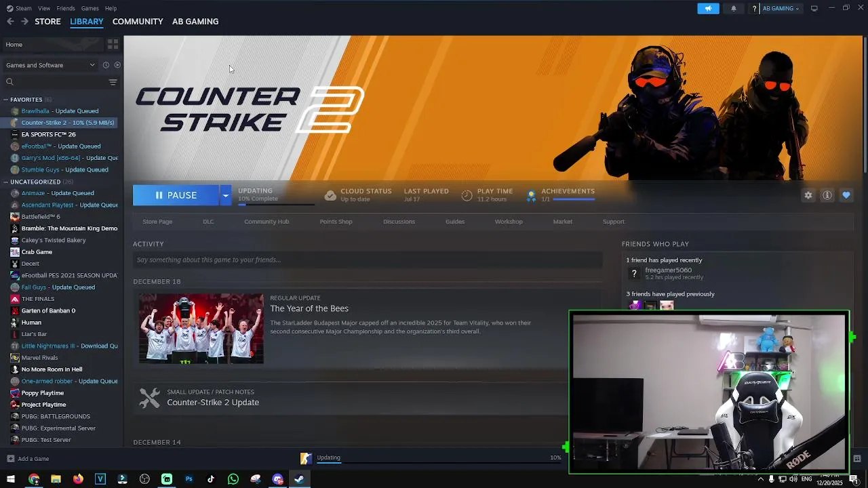Open Firefox from the taskbar
Screen dimensions: 868x488
(x=78, y=479)
